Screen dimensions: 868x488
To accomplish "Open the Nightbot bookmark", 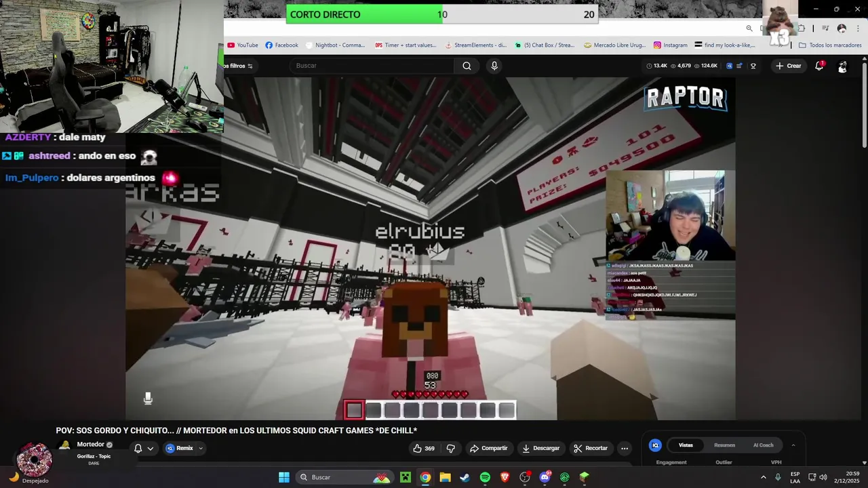I will tap(336, 45).
